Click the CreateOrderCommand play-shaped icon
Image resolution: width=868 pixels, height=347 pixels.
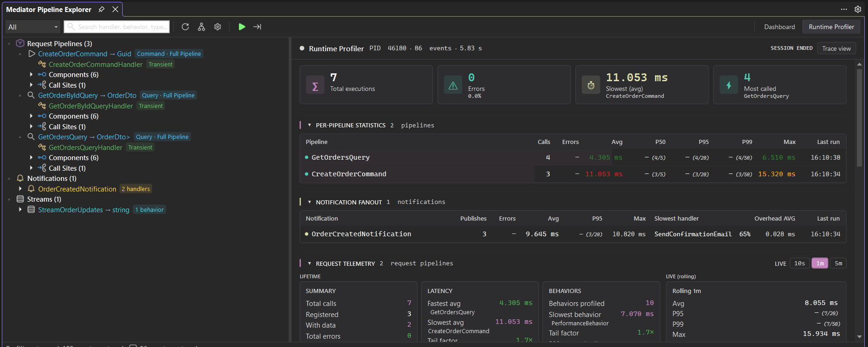point(31,54)
